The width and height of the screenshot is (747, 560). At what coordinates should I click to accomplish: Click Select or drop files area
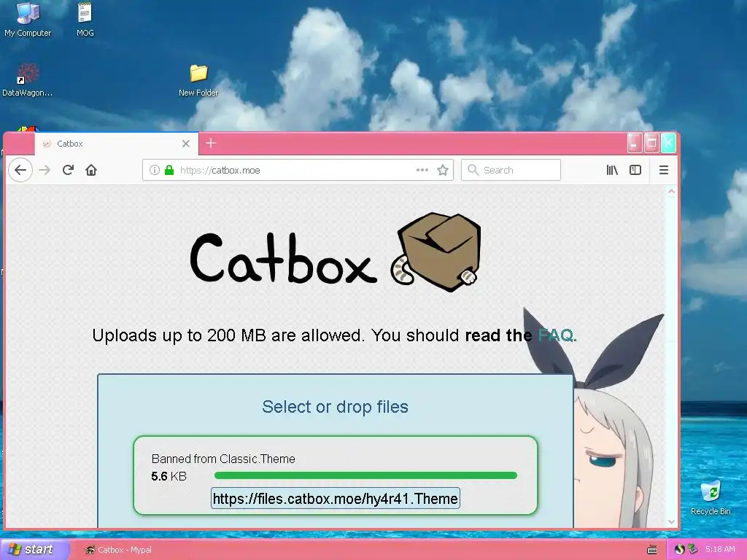click(335, 407)
